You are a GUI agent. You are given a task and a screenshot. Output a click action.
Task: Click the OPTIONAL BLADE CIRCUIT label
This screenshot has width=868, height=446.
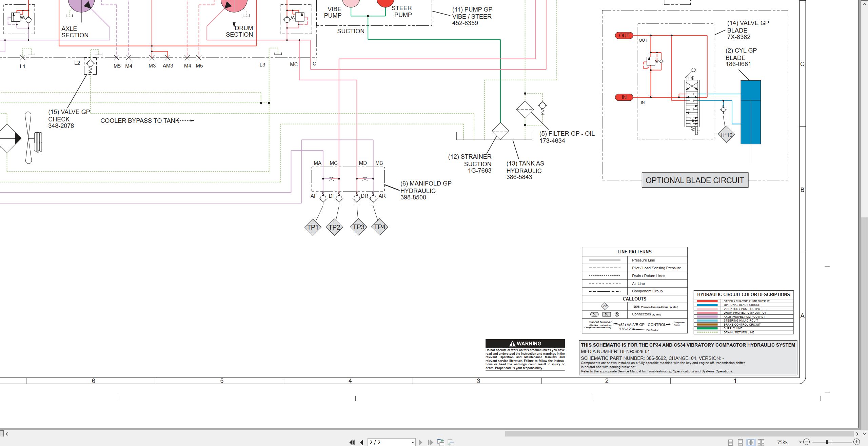pos(695,180)
